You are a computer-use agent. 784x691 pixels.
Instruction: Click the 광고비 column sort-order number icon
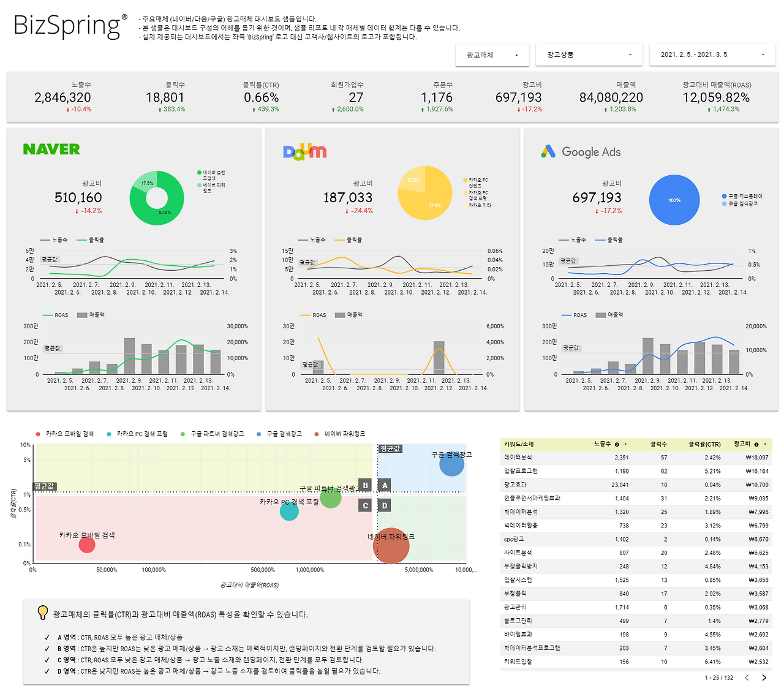[756, 444]
